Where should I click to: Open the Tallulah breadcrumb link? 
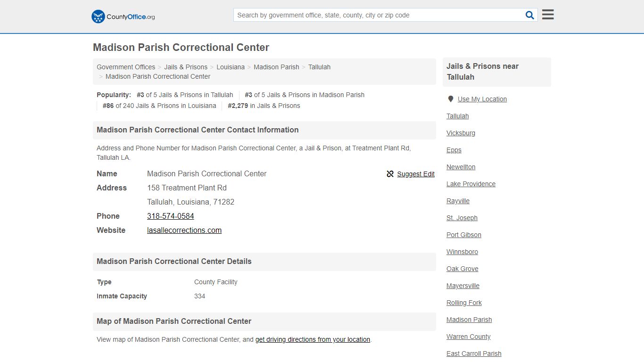[x=319, y=67]
